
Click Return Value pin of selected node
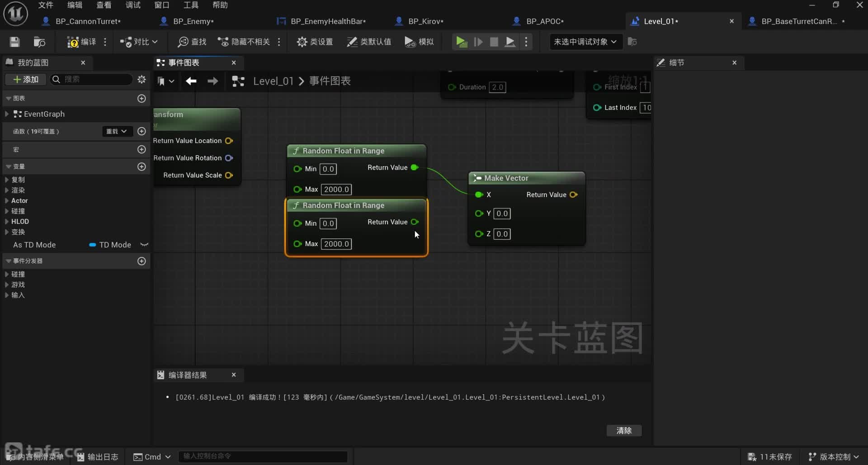415,222
